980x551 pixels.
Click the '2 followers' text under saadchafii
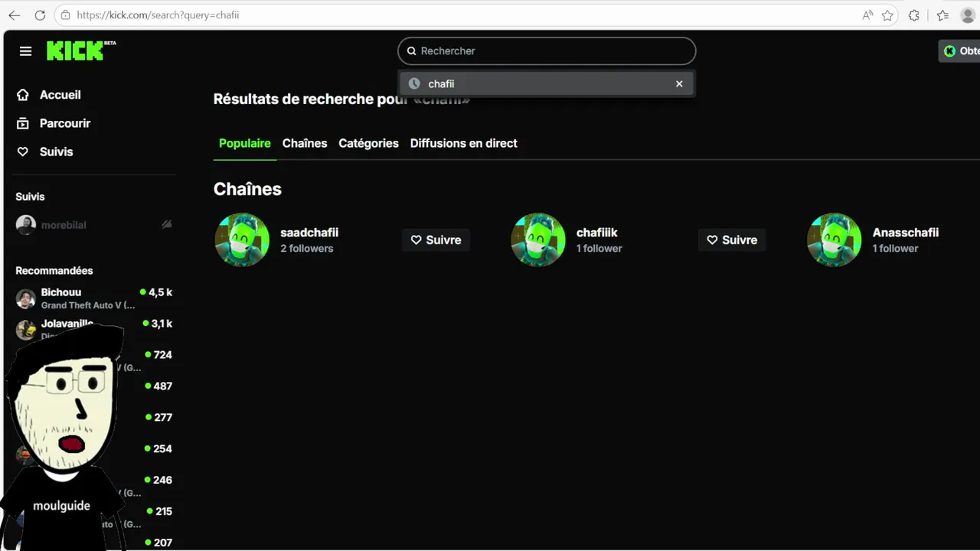tap(307, 249)
